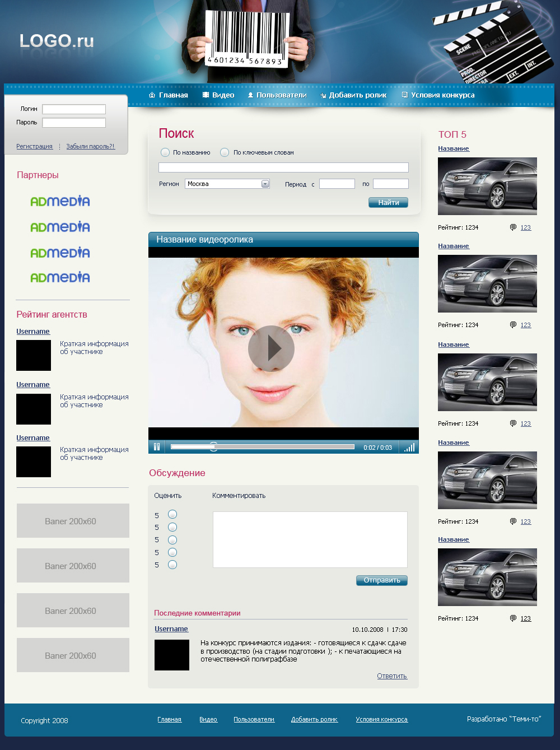Click the video progress bar
This screenshot has width=560, height=750.
[263, 447]
